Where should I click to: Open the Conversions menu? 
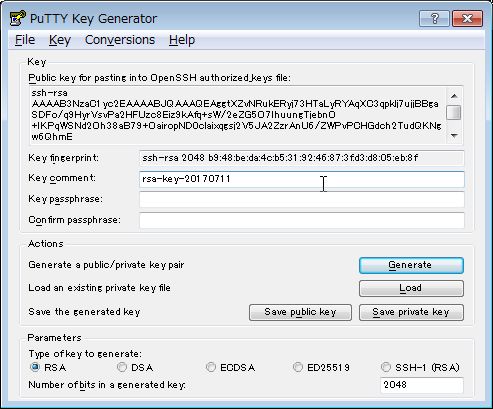click(x=120, y=40)
